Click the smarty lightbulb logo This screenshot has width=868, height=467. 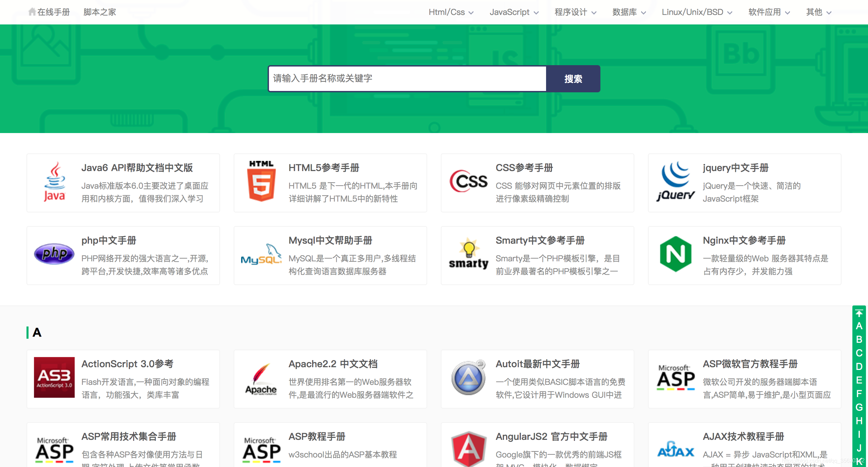tap(468, 254)
